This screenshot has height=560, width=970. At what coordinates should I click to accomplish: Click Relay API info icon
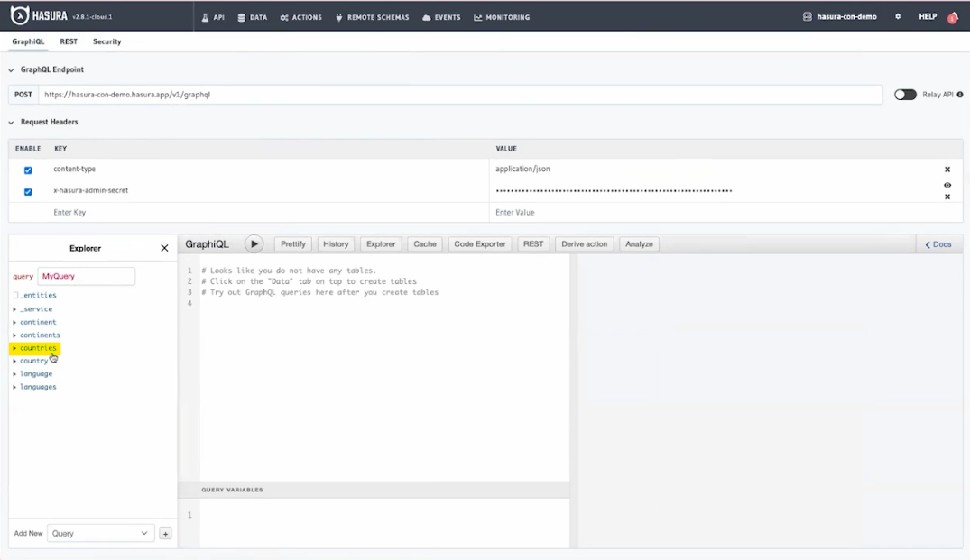[959, 95]
